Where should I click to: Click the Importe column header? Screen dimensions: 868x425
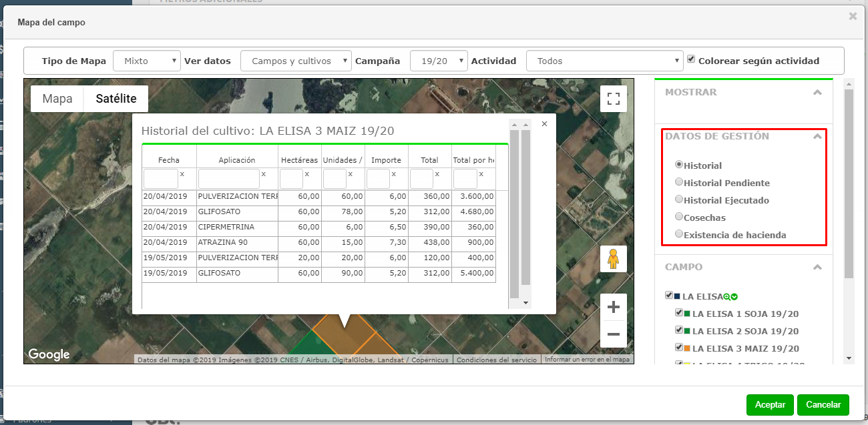pos(387,160)
